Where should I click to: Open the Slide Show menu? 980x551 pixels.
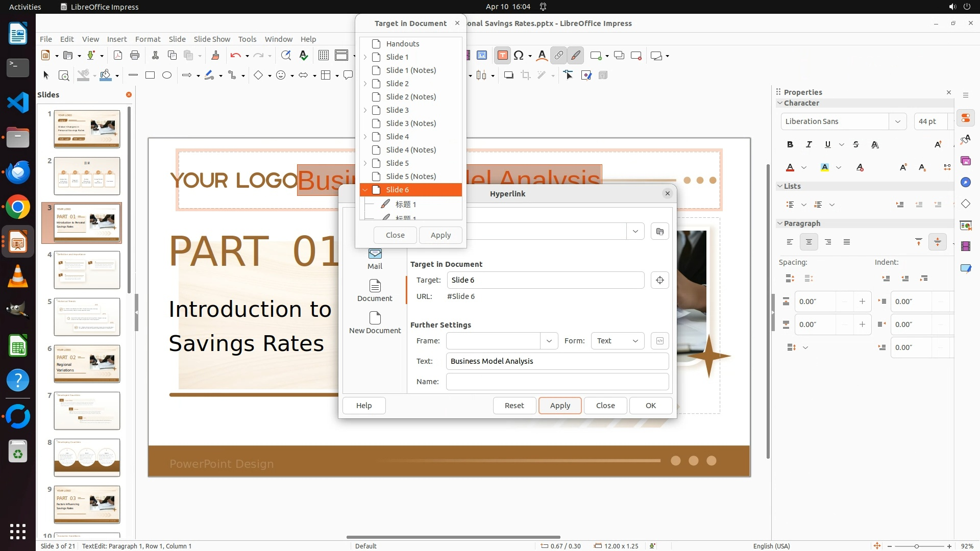[x=211, y=39]
